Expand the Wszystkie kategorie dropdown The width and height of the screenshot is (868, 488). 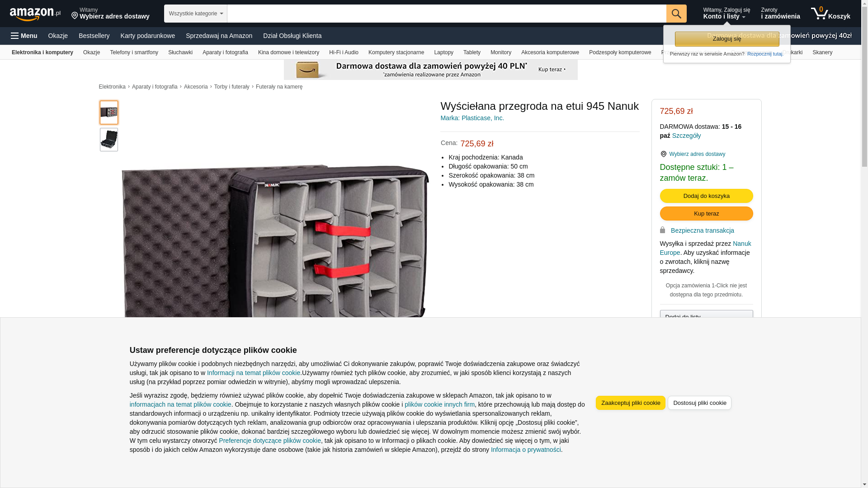tap(196, 14)
